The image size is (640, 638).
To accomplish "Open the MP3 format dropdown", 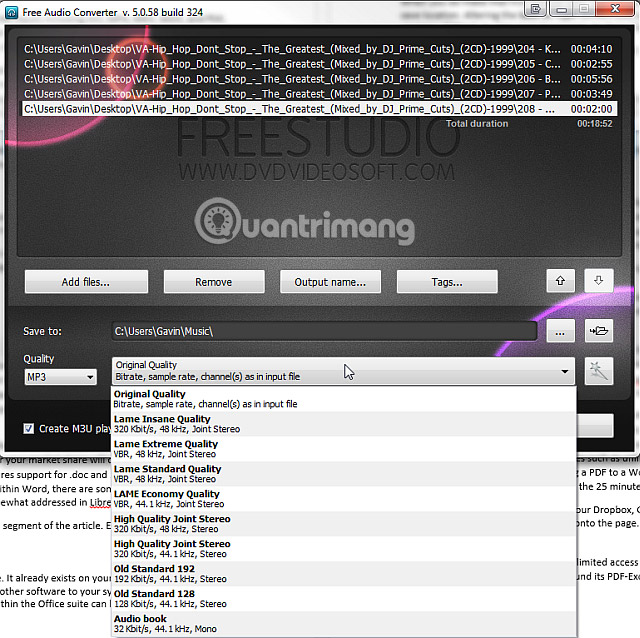I will [60, 377].
